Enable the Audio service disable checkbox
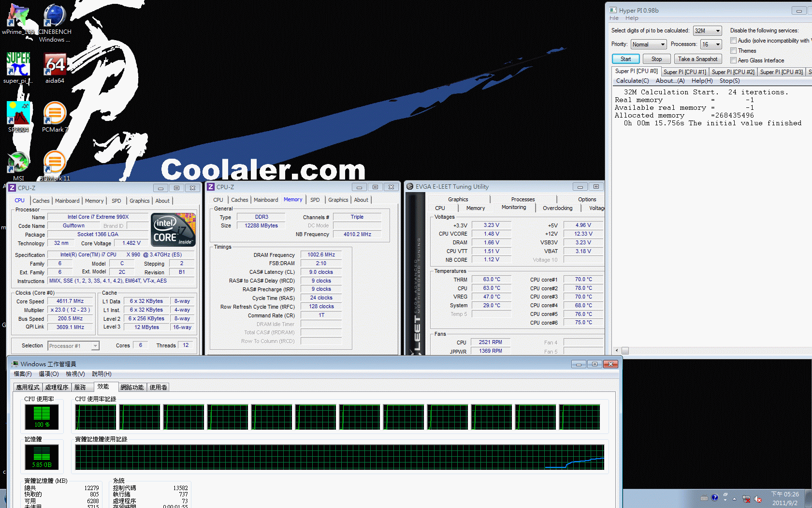Screen dimensions: 812x508 pos(733,41)
